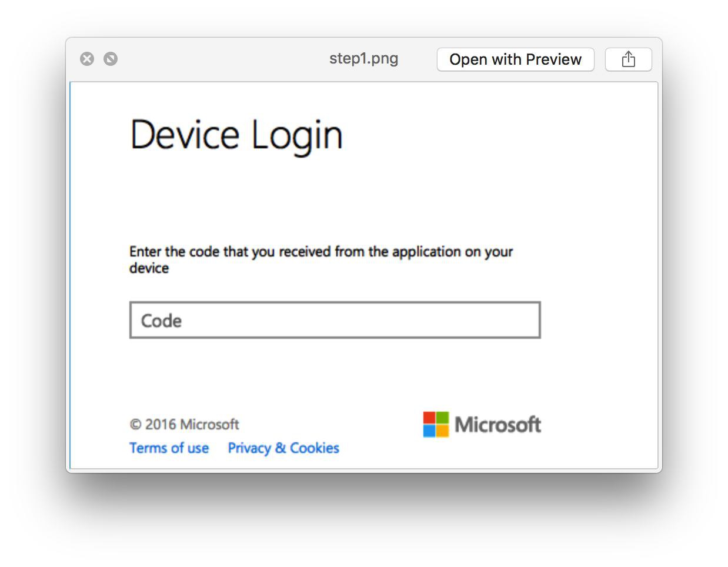Focus the Code input field

[335, 321]
